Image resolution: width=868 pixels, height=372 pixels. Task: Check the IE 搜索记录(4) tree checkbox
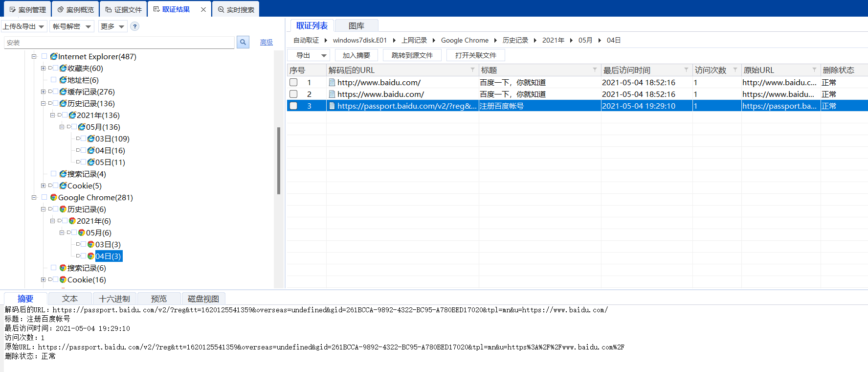tap(54, 174)
